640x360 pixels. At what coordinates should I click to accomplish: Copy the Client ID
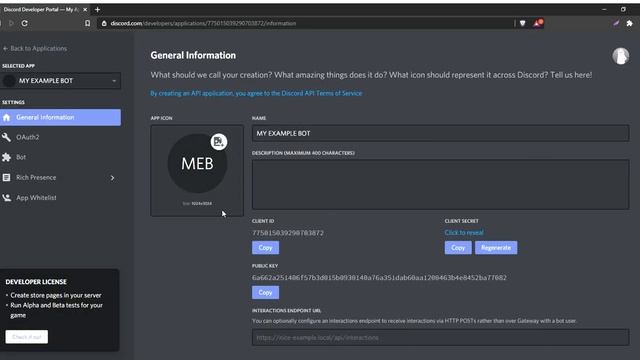click(x=265, y=248)
